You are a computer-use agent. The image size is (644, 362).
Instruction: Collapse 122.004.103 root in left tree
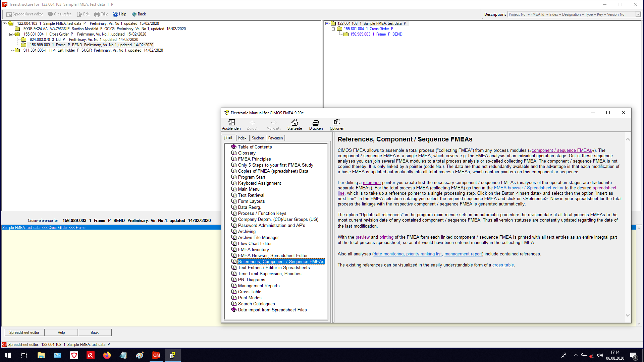5,23
